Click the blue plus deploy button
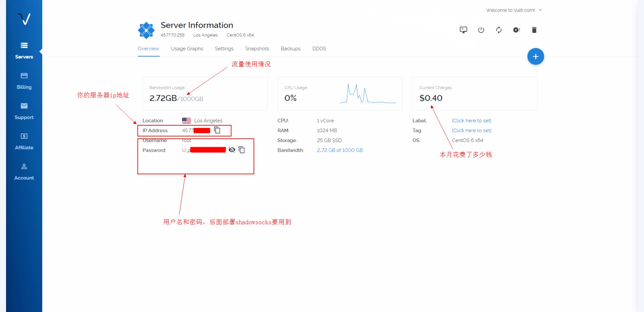The width and height of the screenshot is (644, 312). [x=535, y=57]
